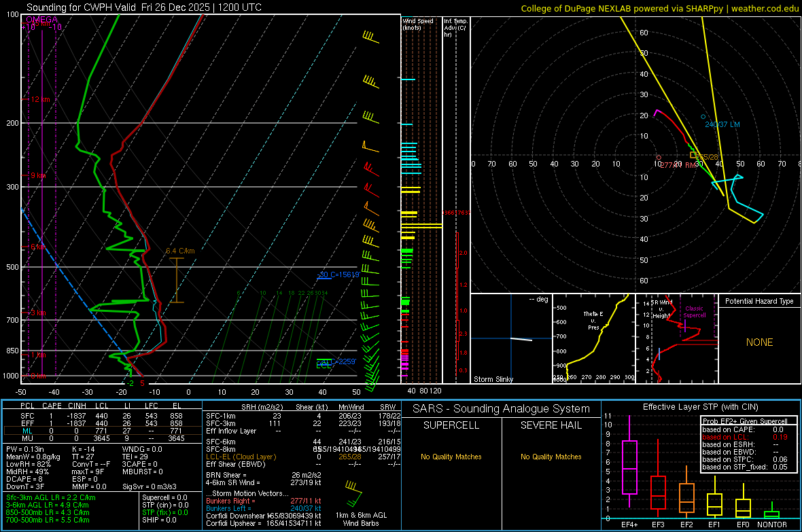Select the Wind Speed (knots) panel header
Viewport: 802px width, 532px height.
pos(418,24)
